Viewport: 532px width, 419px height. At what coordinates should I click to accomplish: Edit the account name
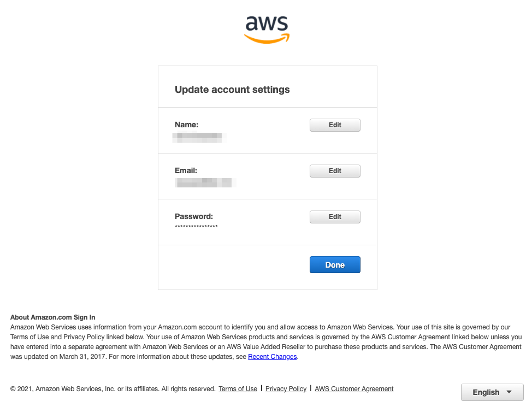coord(335,125)
